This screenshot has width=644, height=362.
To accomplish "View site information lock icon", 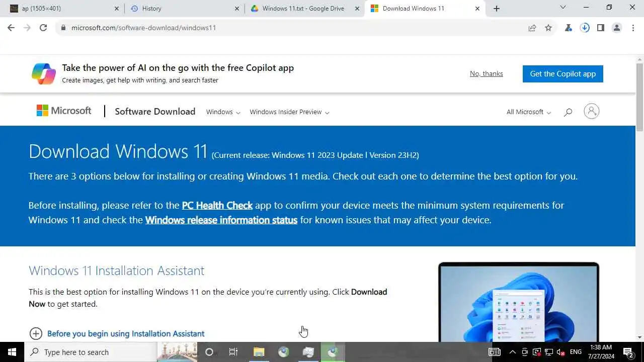I will pyautogui.click(x=63, y=28).
